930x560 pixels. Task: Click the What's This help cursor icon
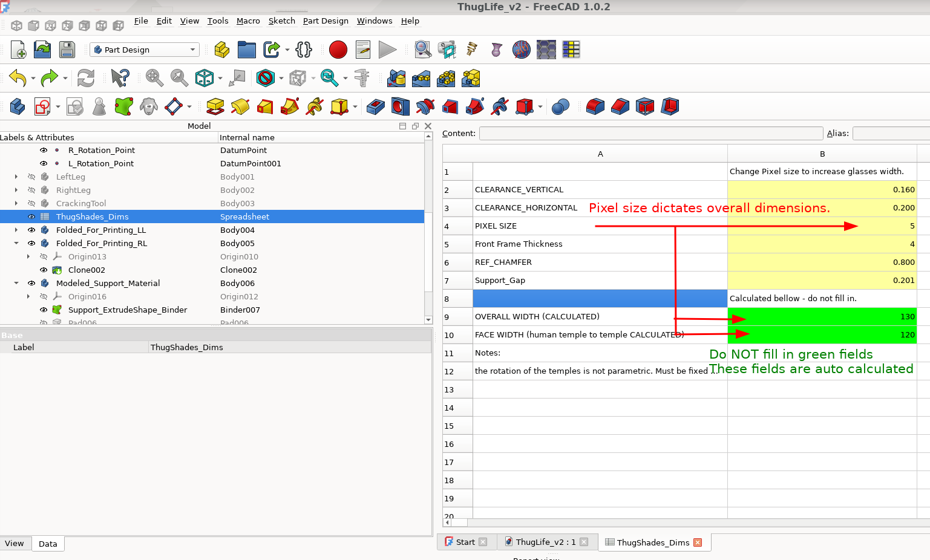pyautogui.click(x=120, y=78)
